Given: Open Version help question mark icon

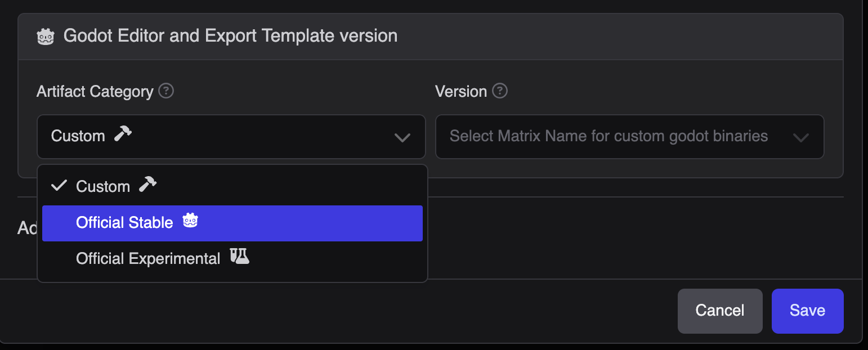Looking at the screenshot, I should [500, 91].
